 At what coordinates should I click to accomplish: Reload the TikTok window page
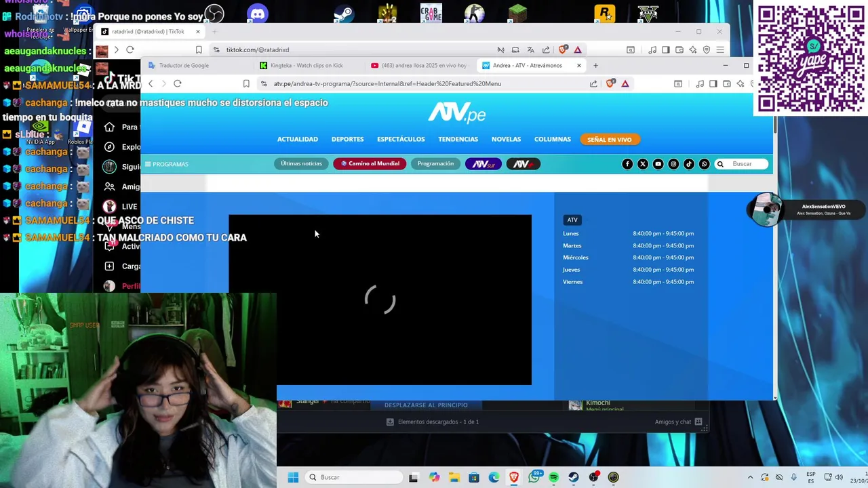[x=130, y=49]
